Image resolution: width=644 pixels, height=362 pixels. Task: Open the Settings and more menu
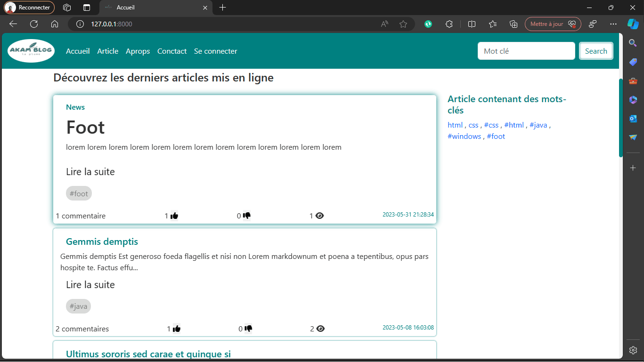pyautogui.click(x=613, y=24)
